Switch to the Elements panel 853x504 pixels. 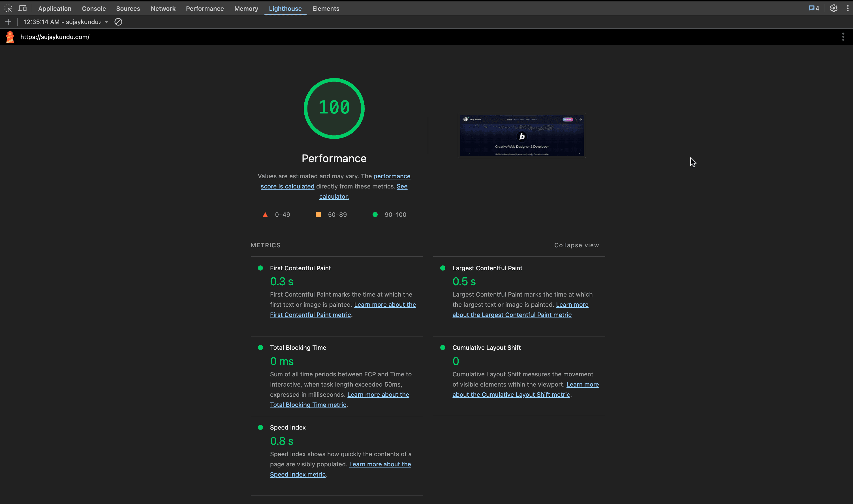tap(326, 8)
